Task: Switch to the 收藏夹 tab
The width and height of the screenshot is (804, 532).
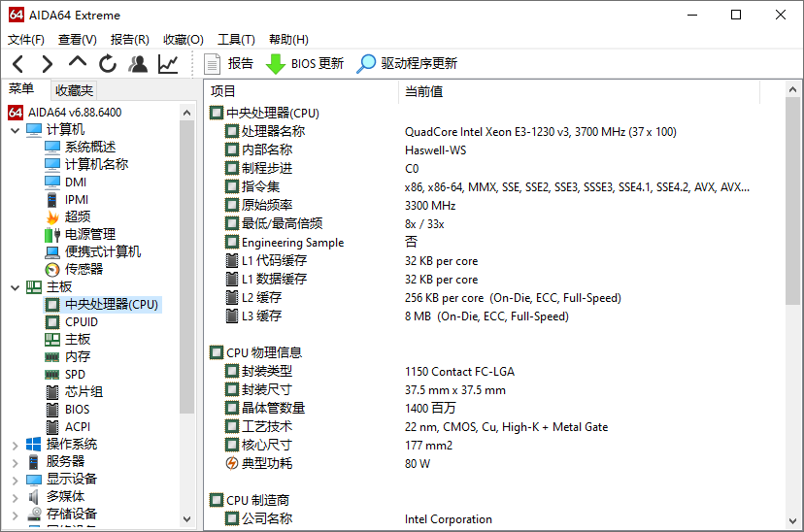Action: click(74, 90)
